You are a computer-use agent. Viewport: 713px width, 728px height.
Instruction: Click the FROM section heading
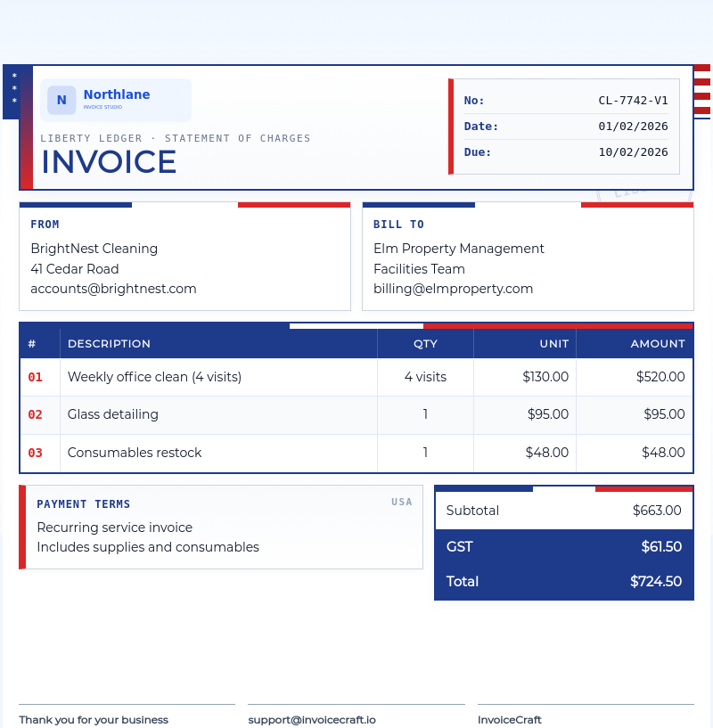click(45, 225)
